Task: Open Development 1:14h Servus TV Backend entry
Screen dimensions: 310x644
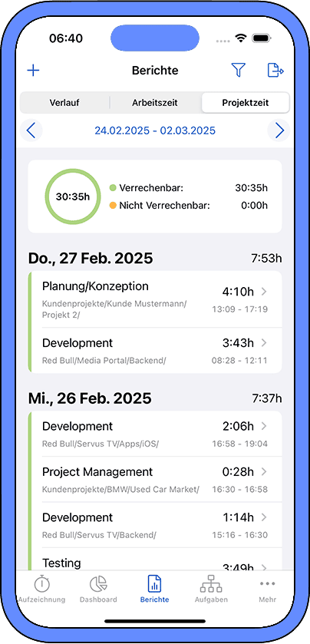Action: 155,525
